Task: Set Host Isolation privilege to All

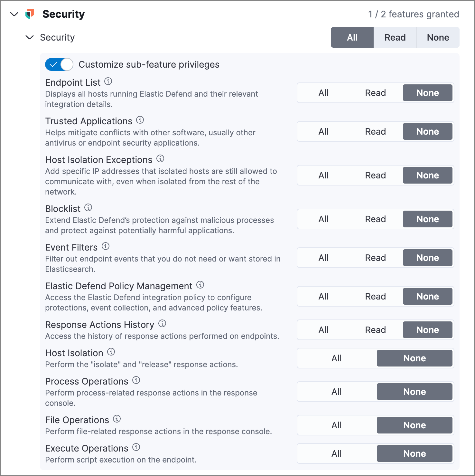Action: (x=336, y=358)
